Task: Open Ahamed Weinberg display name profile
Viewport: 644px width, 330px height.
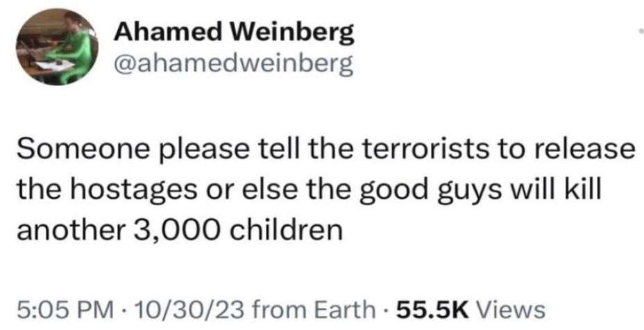Action: pos(234,31)
